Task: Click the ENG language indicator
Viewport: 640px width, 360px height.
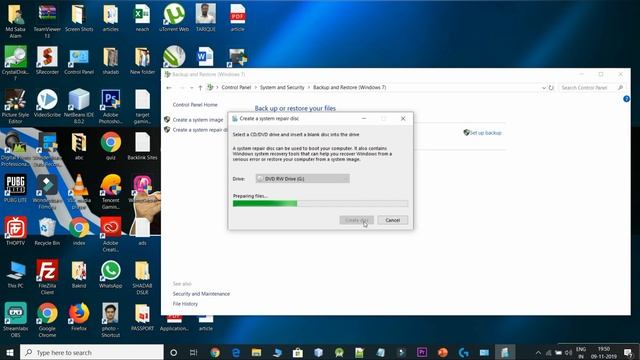Action: point(581,352)
